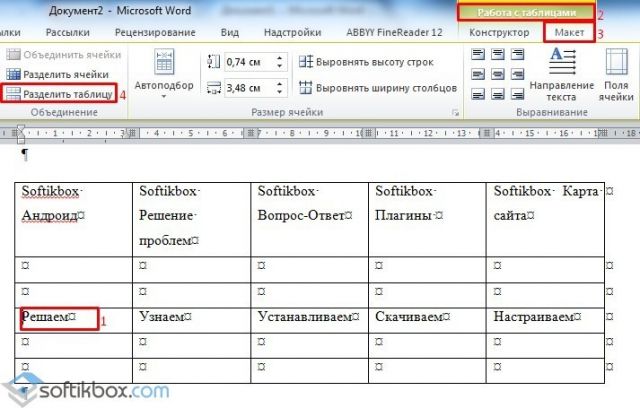
Task: Click the cell Softikbox Карта сайта
Action: [545, 220]
